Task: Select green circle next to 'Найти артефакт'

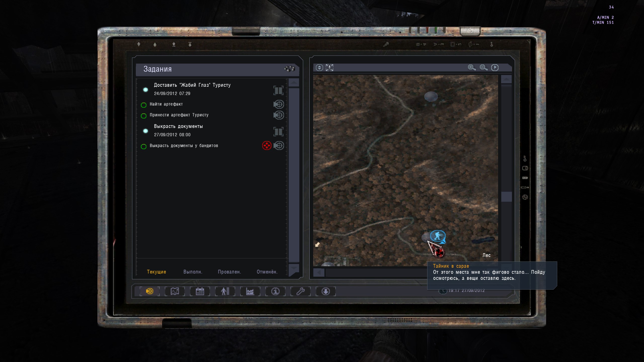Action: click(144, 105)
